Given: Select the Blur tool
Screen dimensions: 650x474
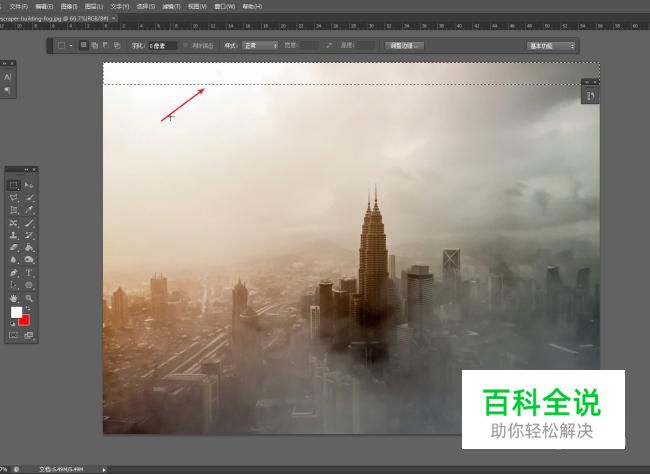Looking at the screenshot, I should (x=14, y=260).
